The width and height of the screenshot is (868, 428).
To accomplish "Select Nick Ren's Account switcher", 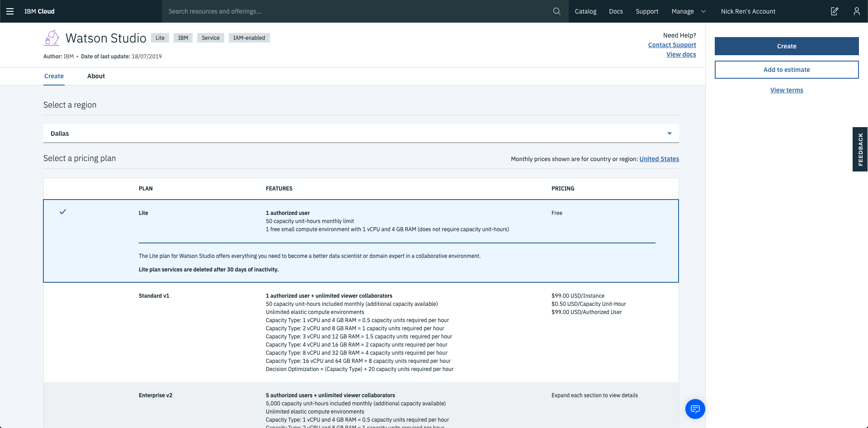I will [x=748, y=11].
